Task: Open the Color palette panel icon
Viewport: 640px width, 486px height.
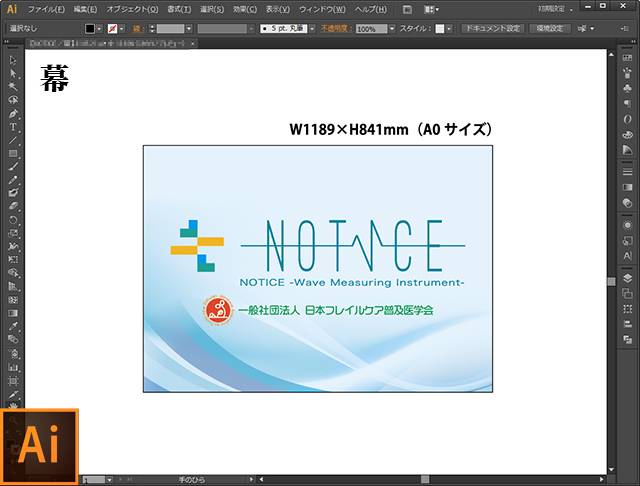Action: coord(627,134)
